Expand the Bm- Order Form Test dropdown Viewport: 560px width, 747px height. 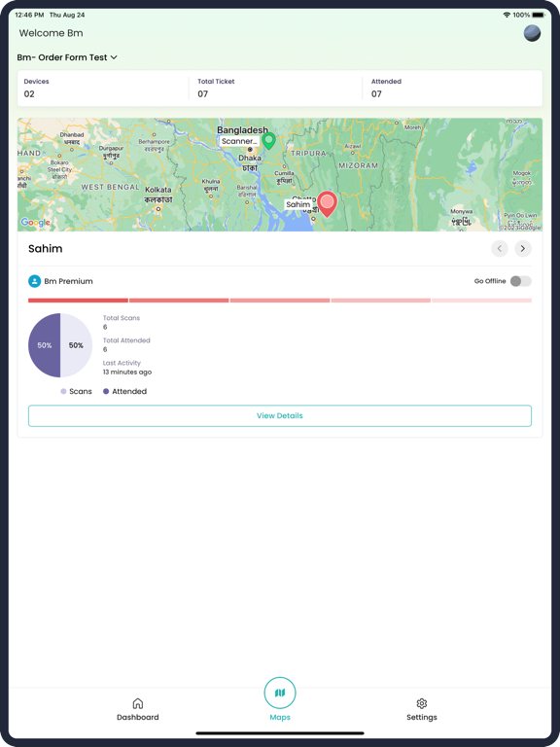click(67, 57)
